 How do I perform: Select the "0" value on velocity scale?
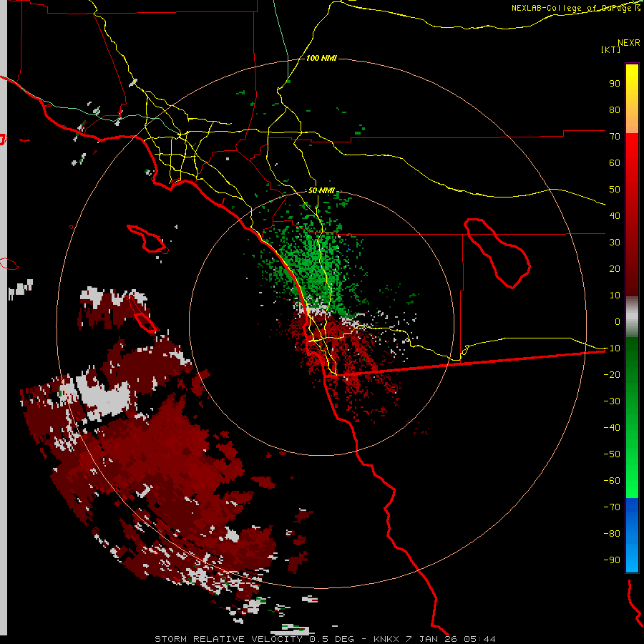tap(618, 322)
